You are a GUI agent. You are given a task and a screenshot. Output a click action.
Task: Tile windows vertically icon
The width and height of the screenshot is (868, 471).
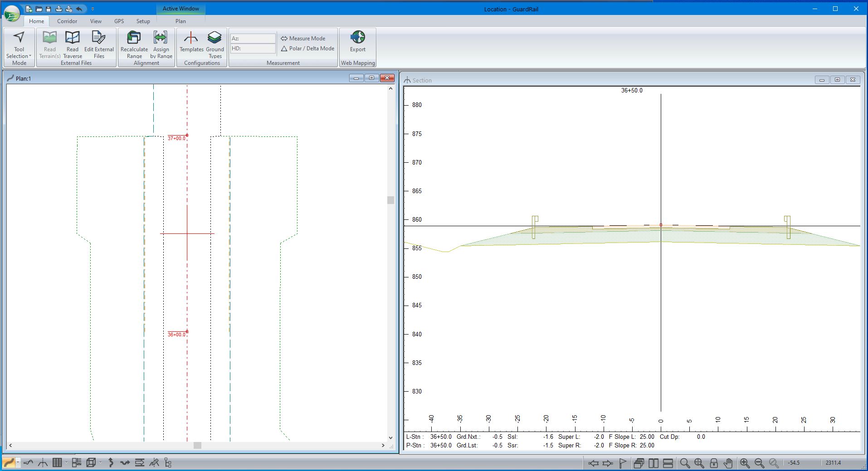[653, 463]
